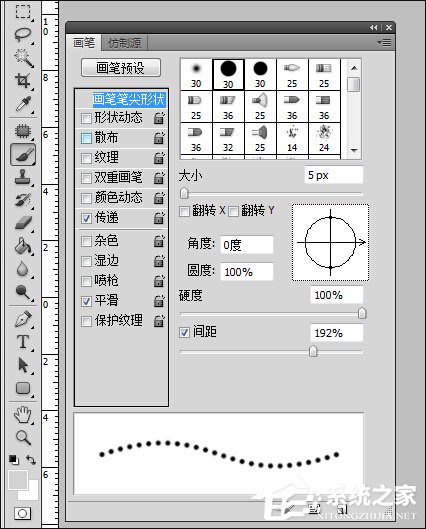The width and height of the screenshot is (426, 529).
Task: Select the Crop tool
Action: pos(23,81)
